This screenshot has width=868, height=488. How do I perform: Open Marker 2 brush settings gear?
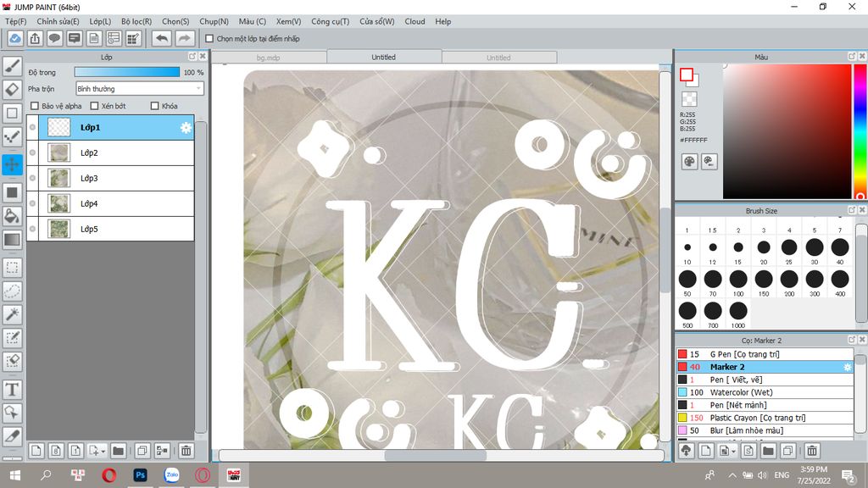(x=847, y=367)
